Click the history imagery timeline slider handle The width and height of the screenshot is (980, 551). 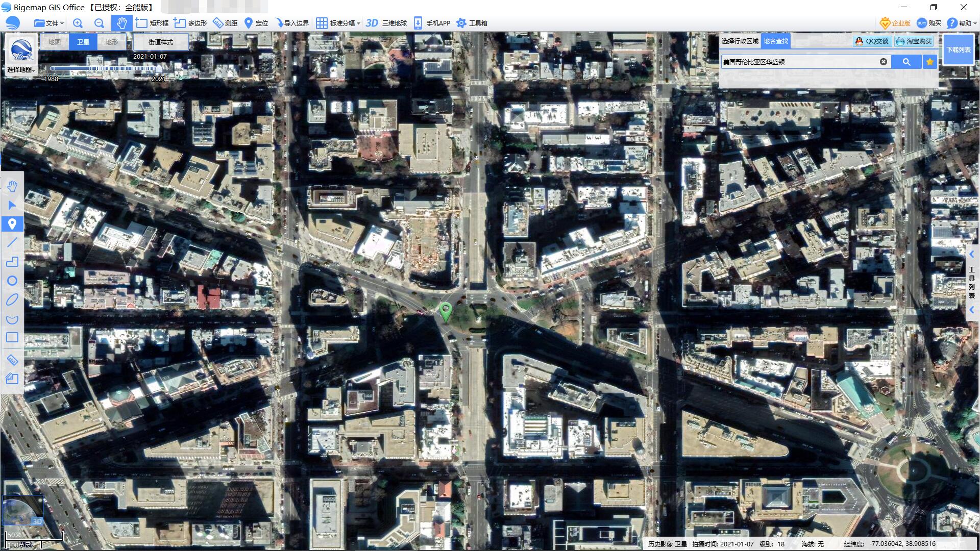(159, 68)
